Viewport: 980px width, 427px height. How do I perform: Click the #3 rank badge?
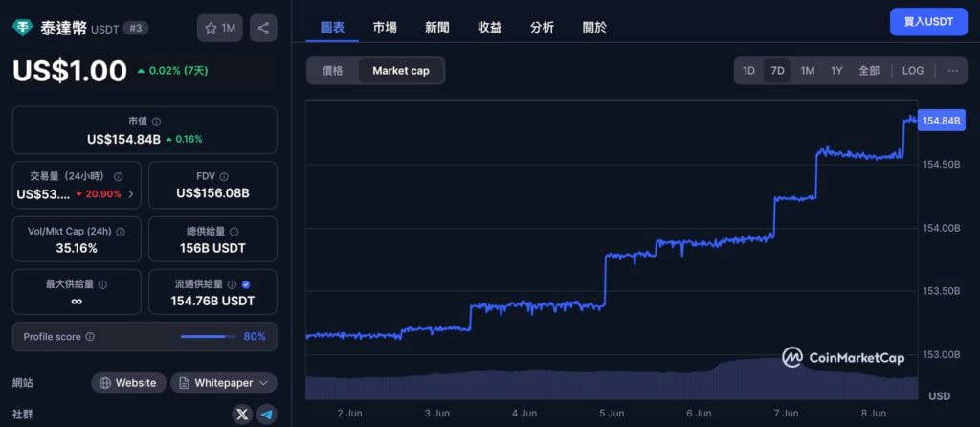coord(136,28)
